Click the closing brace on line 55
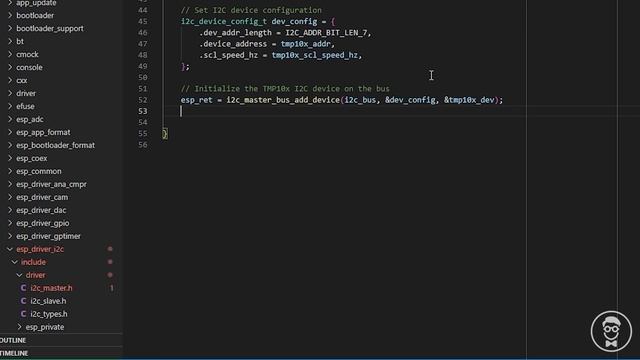The height and width of the screenshot is (360, 640). tap(164, 133)
